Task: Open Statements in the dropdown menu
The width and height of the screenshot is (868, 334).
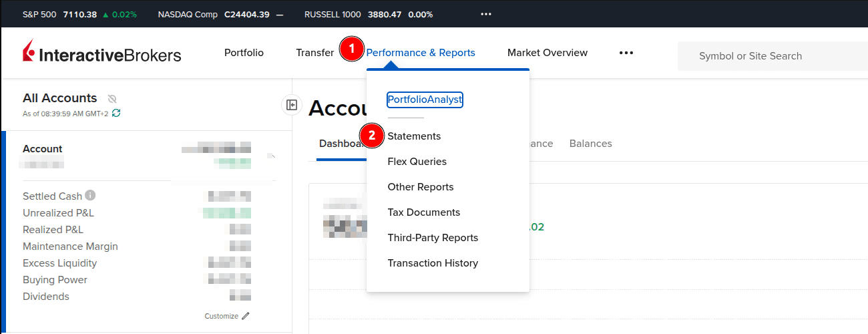Action: coord(414,136)
